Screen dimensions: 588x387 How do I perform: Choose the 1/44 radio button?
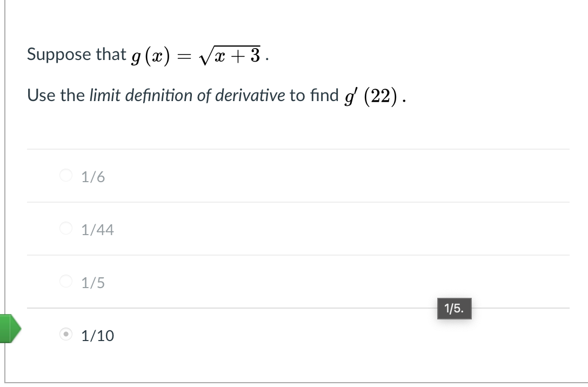point(66,228)
